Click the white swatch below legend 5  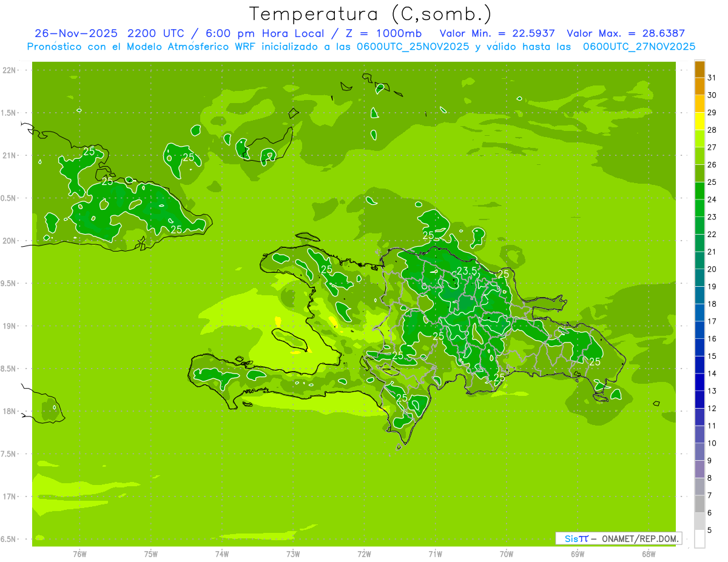699,539
